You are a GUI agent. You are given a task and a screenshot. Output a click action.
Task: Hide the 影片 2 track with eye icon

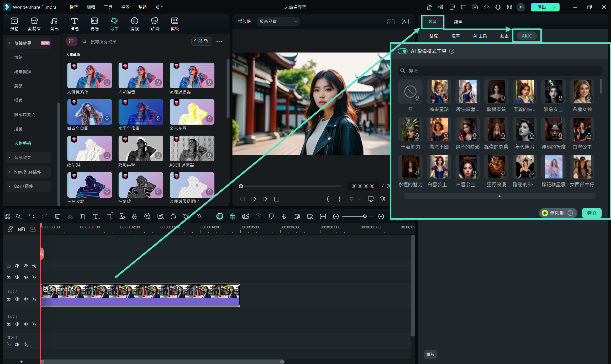click(x=26, y=299)
